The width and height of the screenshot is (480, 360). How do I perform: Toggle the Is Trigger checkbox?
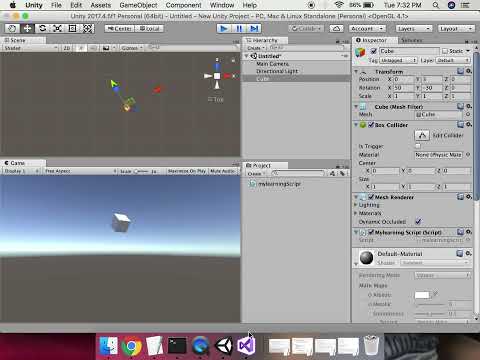[x=418, y=146]
